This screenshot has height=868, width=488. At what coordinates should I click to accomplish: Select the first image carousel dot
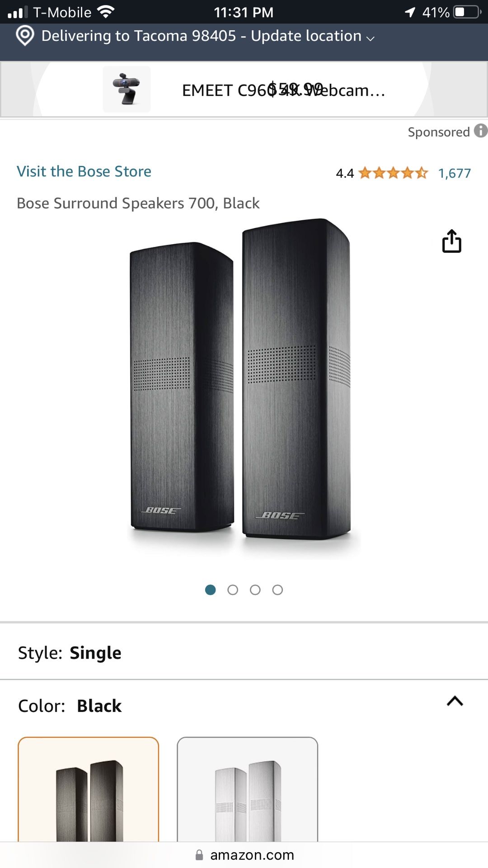(x=210, y=590)
